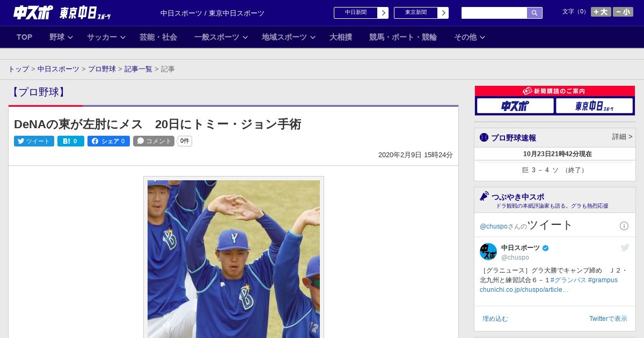Click the 中日スポーツ Twitter avatar

point(488,252)
